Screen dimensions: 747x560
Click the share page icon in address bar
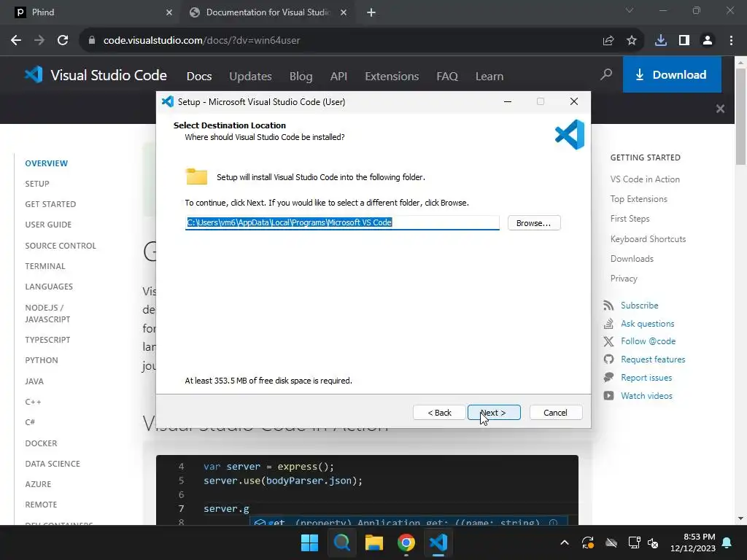coord(608,41)
